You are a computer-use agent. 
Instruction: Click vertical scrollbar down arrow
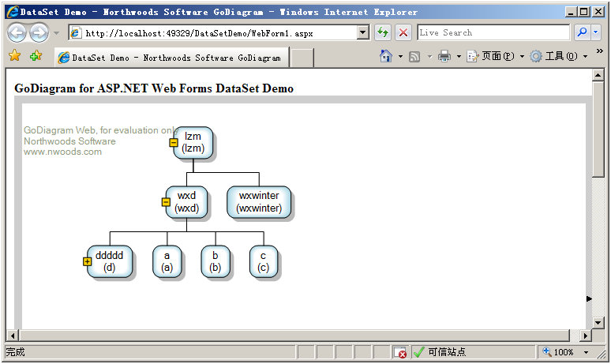598,322
